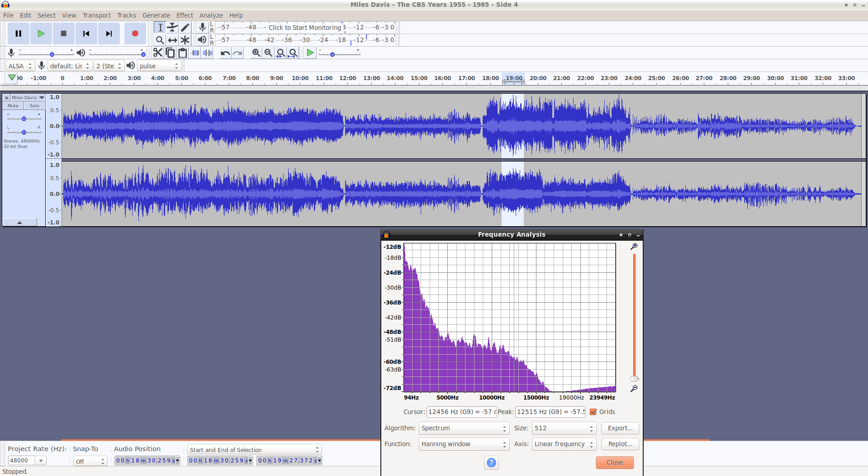Pause playback with the Pause button
Viewport: 868px width, 476px height.
point(19,33)
